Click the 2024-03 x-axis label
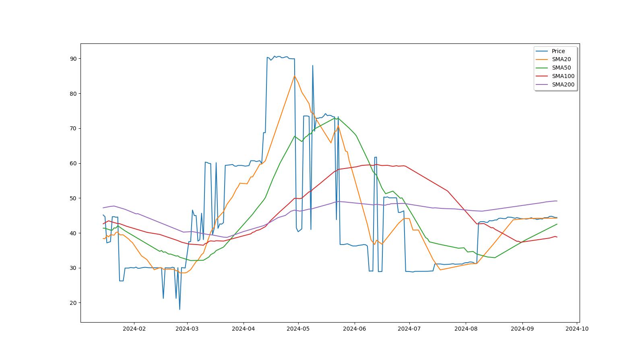The height and width of the screenshot is (362, 644). tap(187, 329)
